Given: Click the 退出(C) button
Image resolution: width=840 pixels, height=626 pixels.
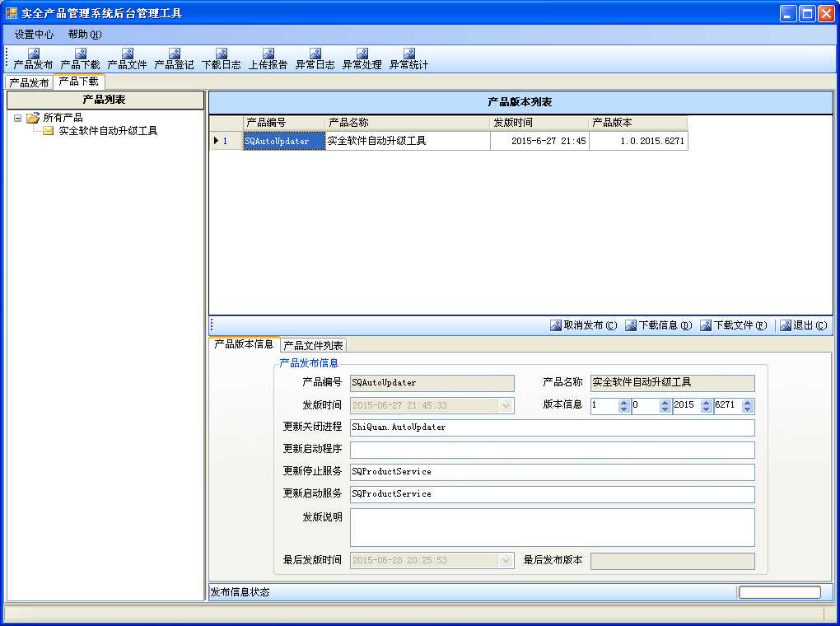Looking at the screenshot, I should pyautogui.click(x=804, y=325).
